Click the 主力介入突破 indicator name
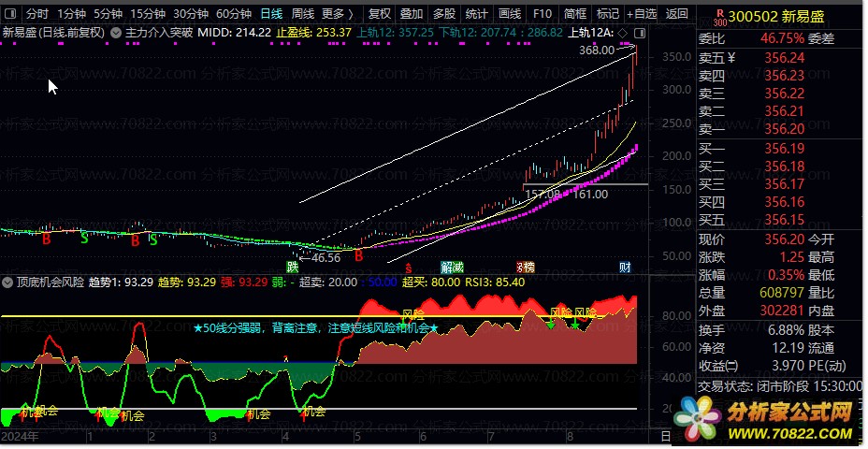Image resolution: width=868 pixels, height=449 pixels. tap(159, 33)
